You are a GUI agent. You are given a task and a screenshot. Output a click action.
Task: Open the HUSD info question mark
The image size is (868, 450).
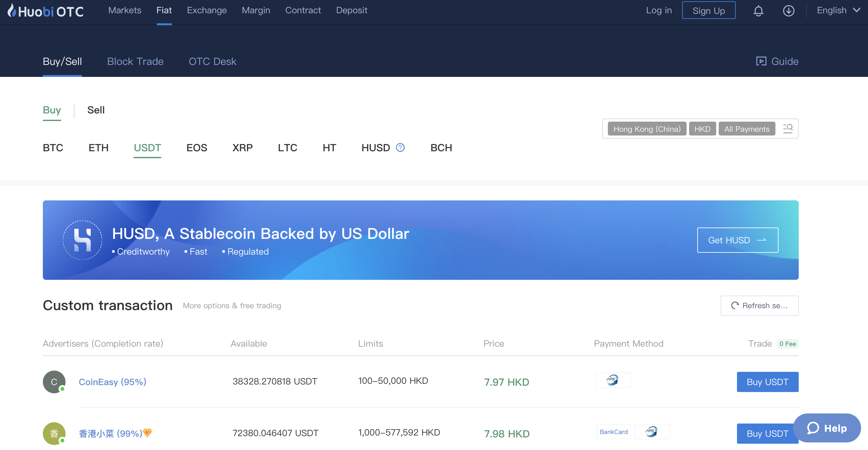coord(400,148)
